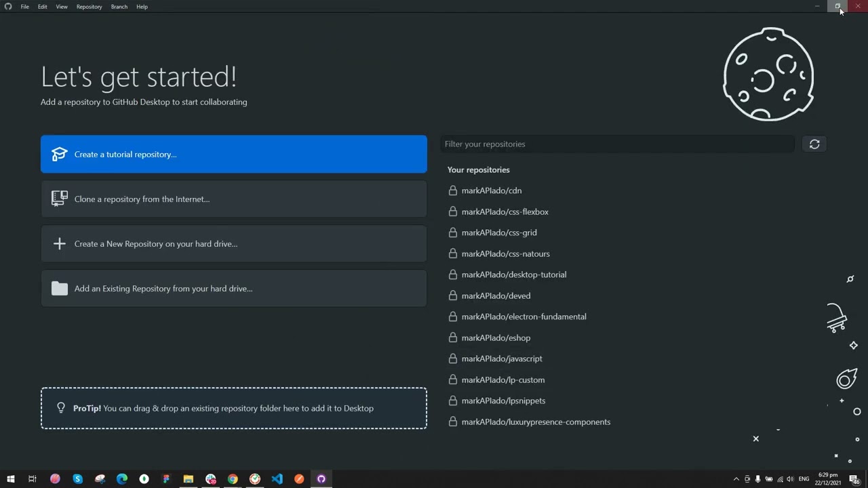Click the lock icon beside markAPlado/cdn
This screenshot has height=488, width=868.
click(x=453, y=191)
